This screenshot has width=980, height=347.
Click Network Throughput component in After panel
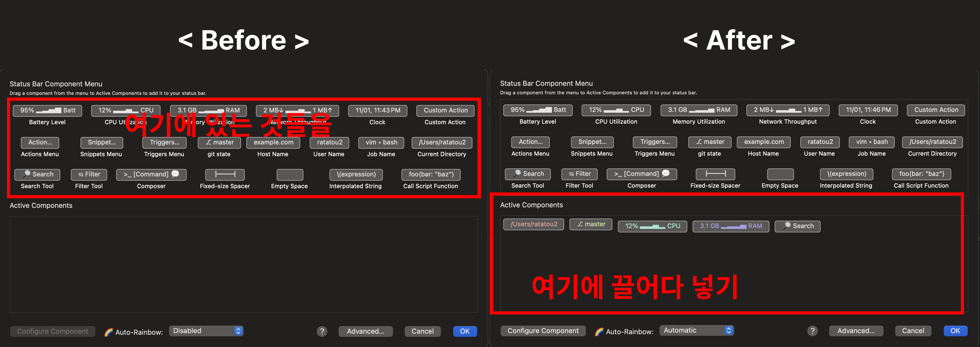788,110
